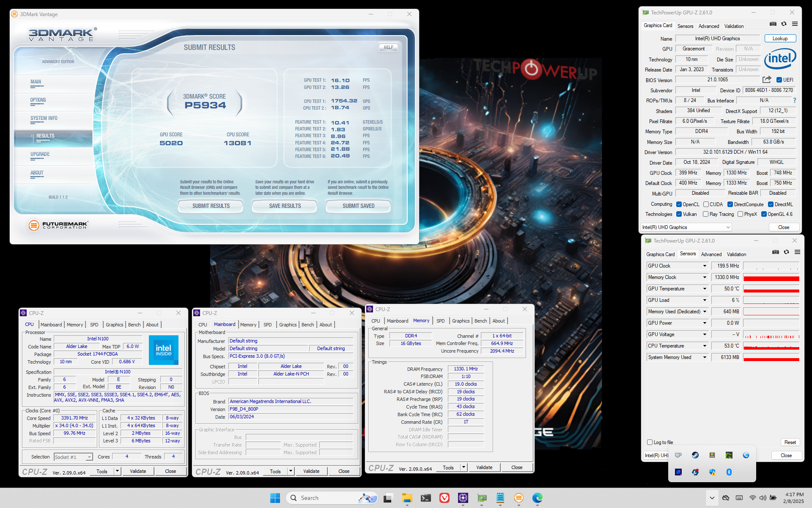
Task: Click the Intel logo in GPU-Z
Action: point(780,58)
